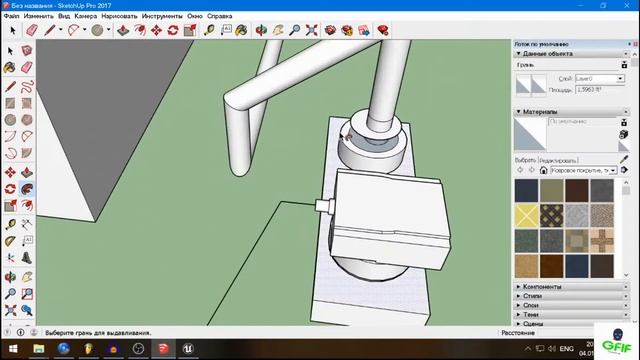Select the Axes tool
640x360 pixels.
pos(10,258)
